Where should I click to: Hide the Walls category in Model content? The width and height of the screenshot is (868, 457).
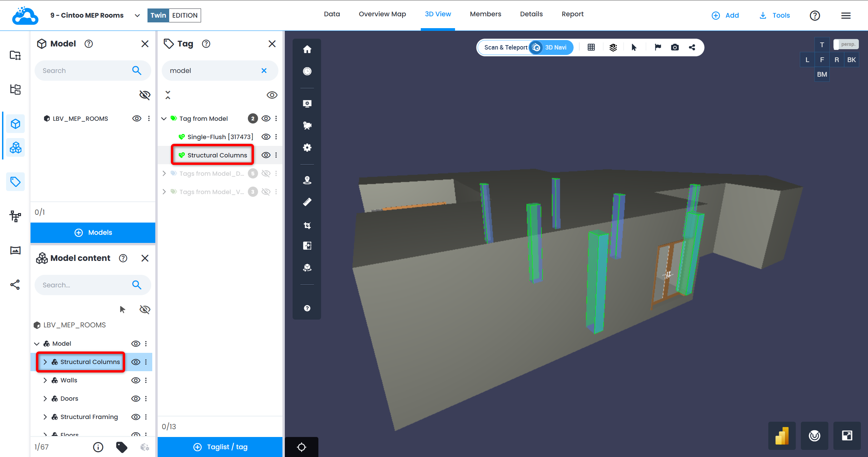coord(136,380)
